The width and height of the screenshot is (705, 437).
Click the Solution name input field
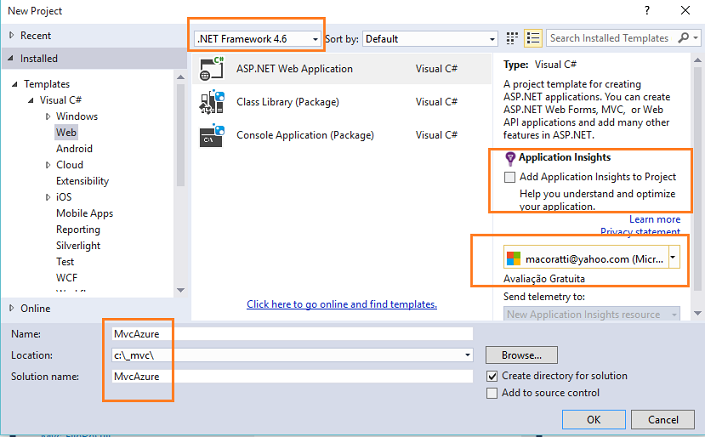click(292, 376)
